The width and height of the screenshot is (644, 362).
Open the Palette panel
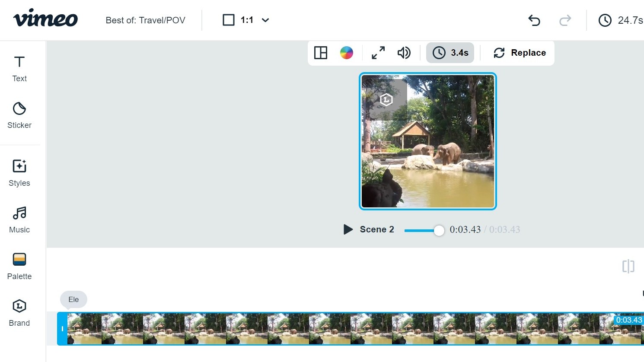point(19,265)
